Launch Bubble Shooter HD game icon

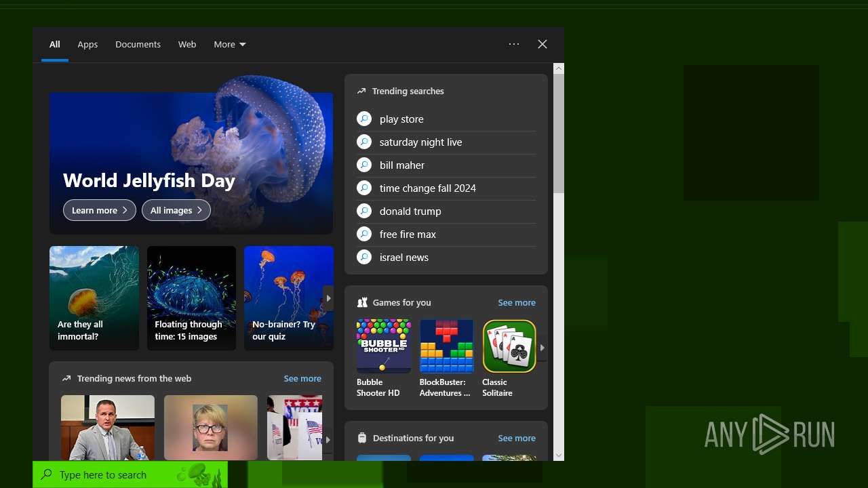[x=384, y=346]
